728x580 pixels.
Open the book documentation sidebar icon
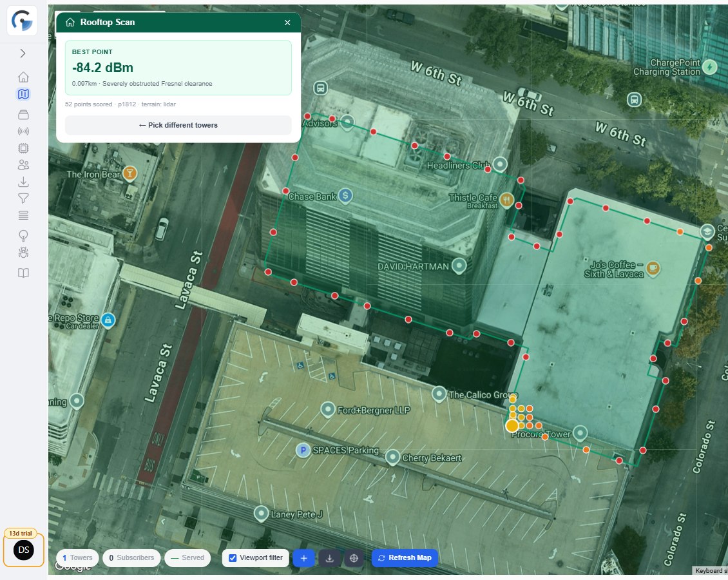[23, 273]
